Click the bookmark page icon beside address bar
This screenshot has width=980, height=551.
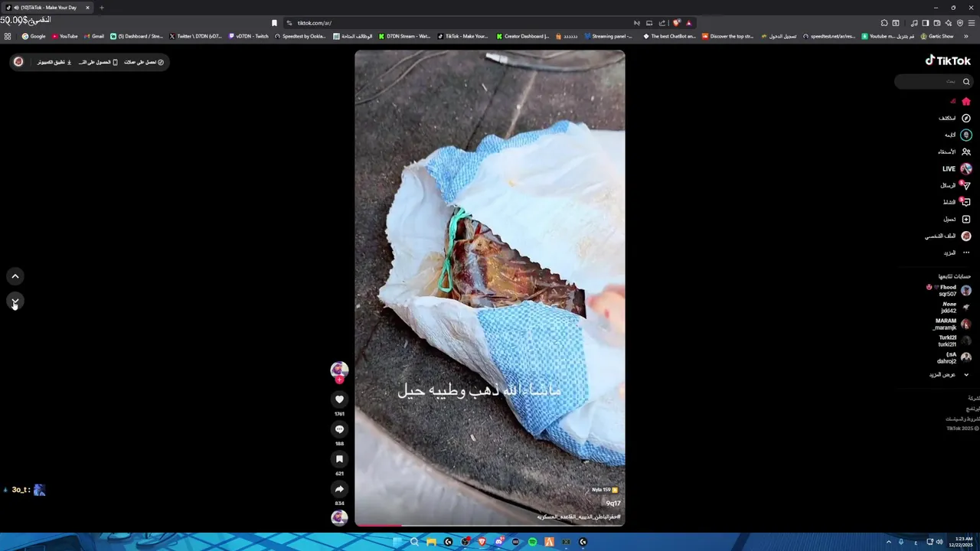(274, 23)
